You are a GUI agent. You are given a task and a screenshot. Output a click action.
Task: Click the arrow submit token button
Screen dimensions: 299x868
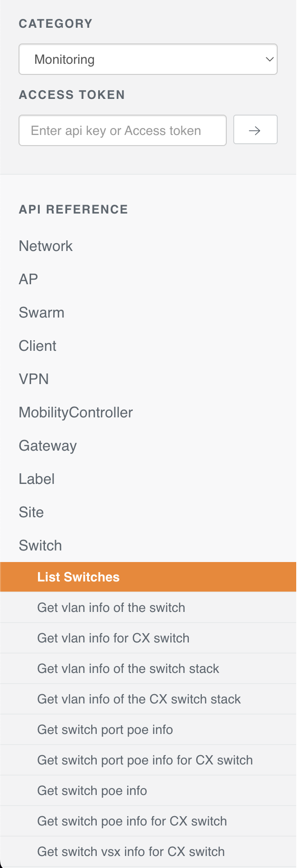point(255,130)
